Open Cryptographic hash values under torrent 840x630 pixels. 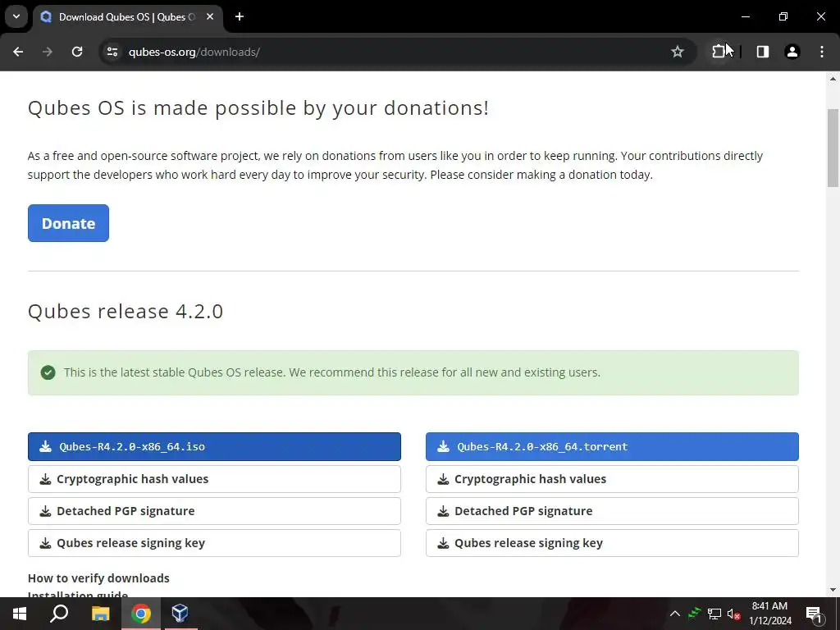click(x=612, y=479)
